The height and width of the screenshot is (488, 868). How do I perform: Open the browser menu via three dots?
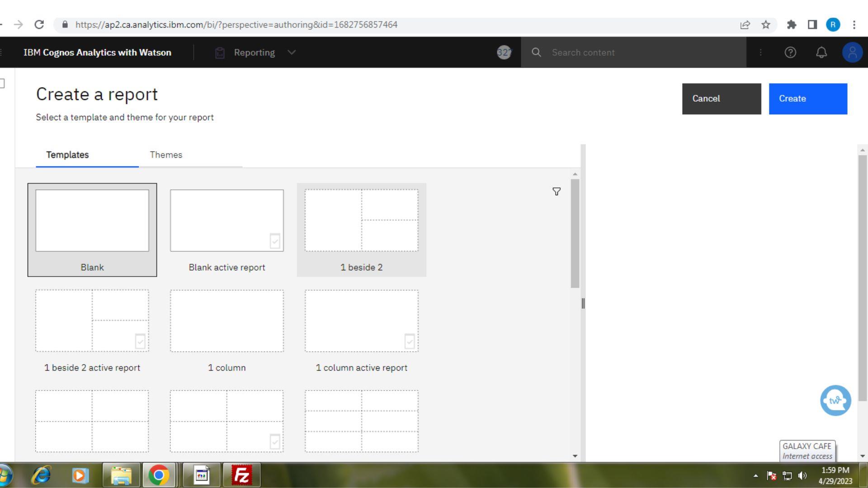[x=854, y=25]
